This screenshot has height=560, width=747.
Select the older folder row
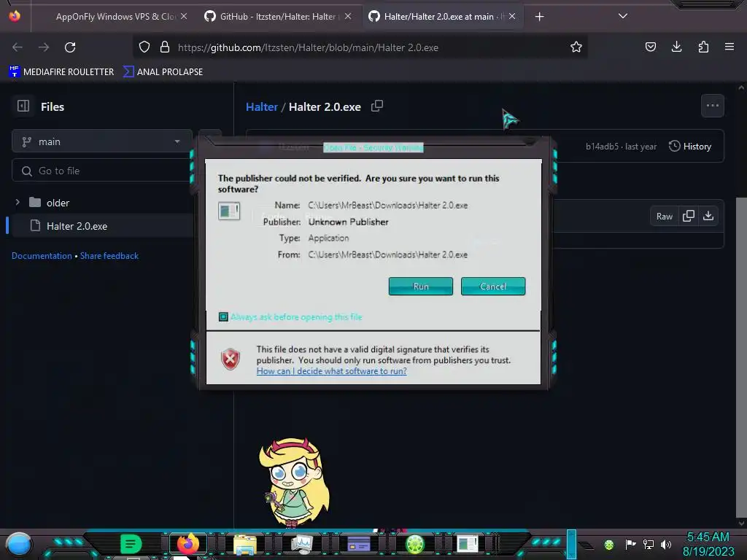click(102, 203)
